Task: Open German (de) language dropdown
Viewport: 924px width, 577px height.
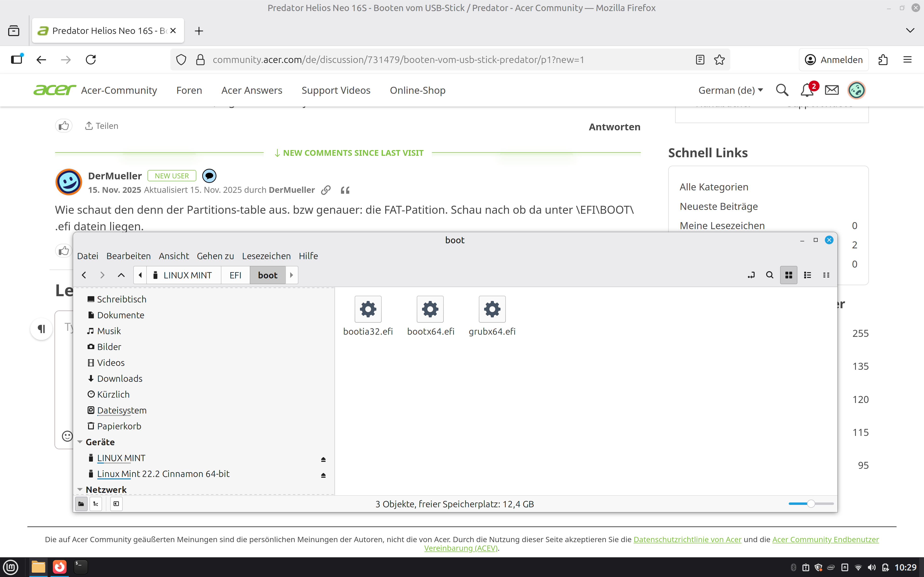Action: tap(730, 90)
